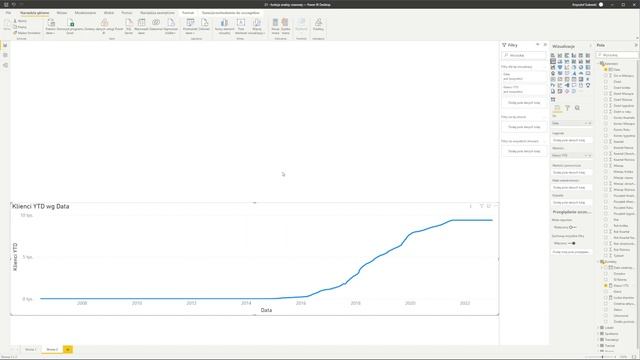Open dropdown arrow of Data axis field
Viewport: 640px width, 360px height.
coord(586,123)
